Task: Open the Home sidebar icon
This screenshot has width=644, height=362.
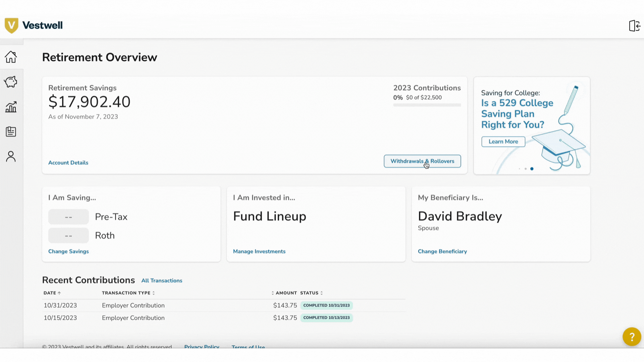Action: point(11,57)
